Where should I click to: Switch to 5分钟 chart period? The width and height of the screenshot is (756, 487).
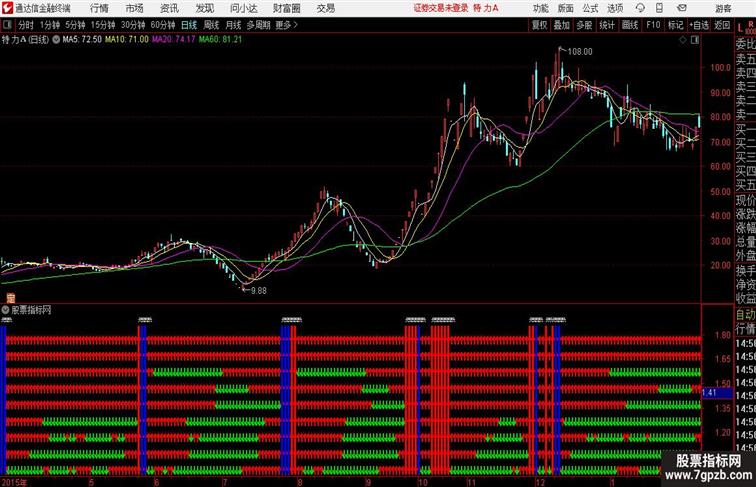(75, 25)
